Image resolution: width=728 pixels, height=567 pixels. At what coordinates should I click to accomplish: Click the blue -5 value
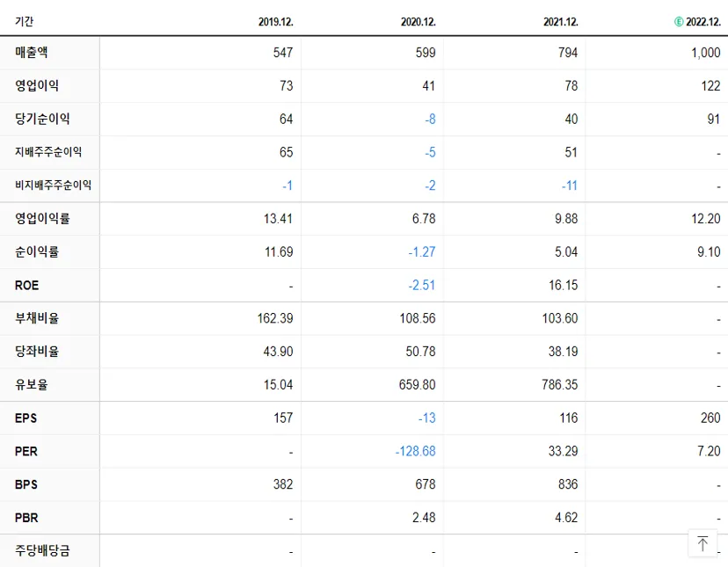(431, 152)
